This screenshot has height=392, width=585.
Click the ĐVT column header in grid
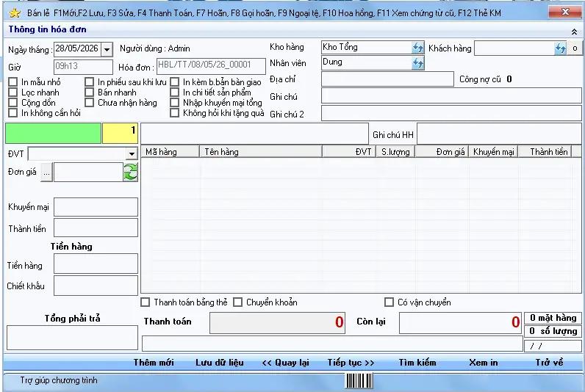349,152
